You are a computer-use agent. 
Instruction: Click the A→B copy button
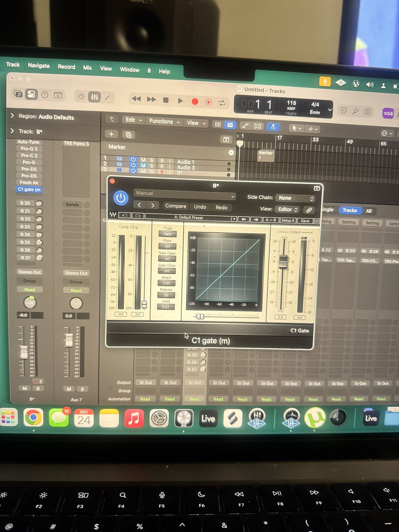point(271,220)
